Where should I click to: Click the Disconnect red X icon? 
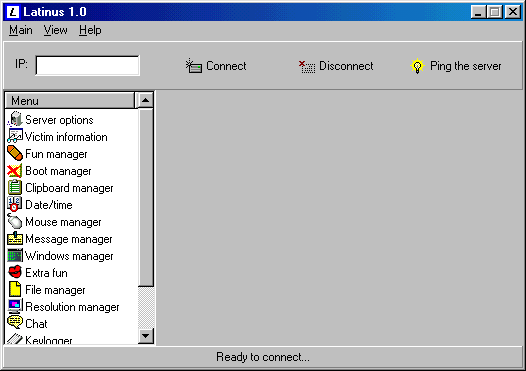point(307,66)
